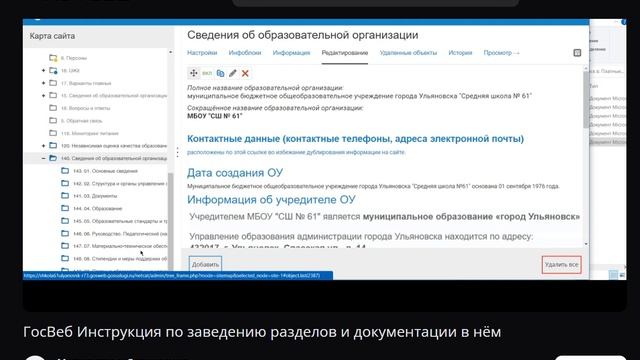The height and width of the screenshot is (360, 640).
Task: Select '144. 04. Образование' in the tree
Action: (98, 209)
